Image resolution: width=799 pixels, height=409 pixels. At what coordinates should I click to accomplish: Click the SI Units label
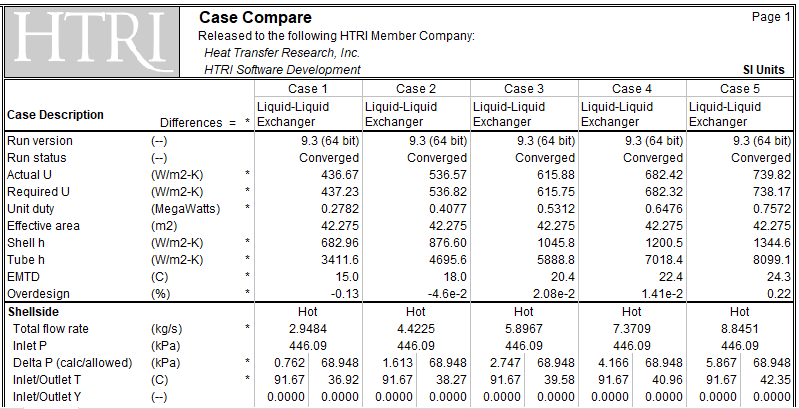(763, 70)
